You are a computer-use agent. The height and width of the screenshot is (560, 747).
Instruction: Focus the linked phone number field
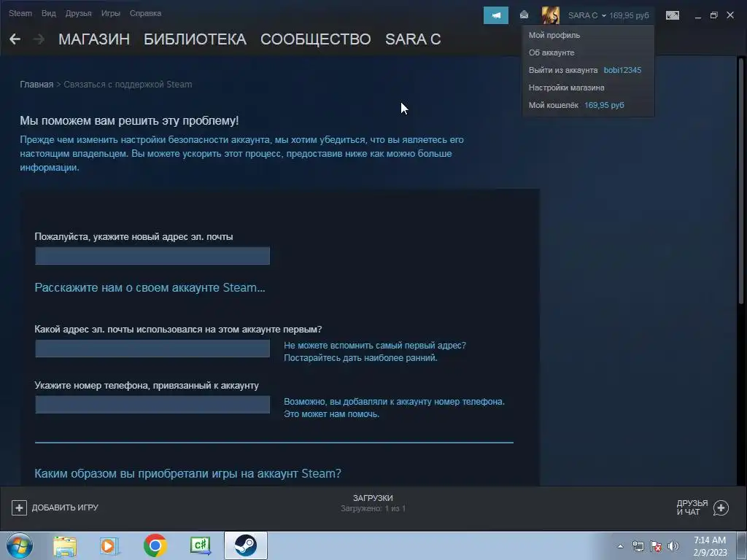152,405
